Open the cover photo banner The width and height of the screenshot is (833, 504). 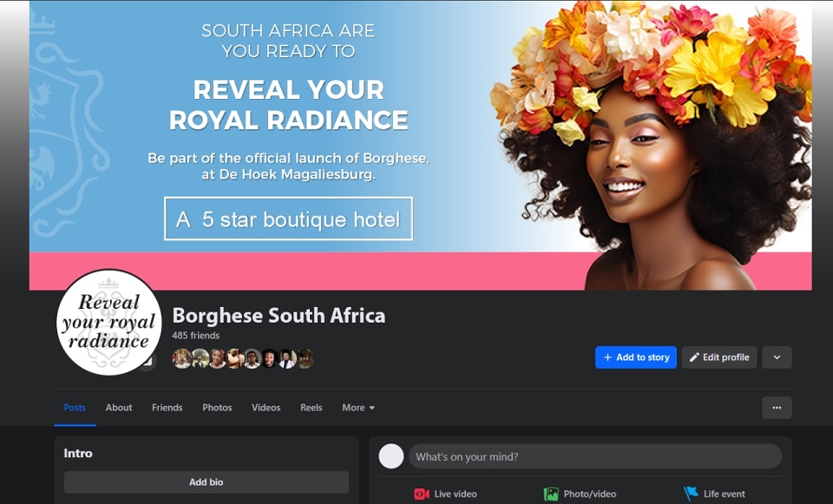(420, 145)
